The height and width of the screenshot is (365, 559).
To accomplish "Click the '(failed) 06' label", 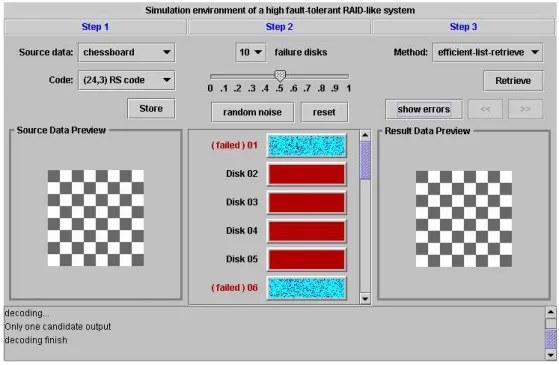I will [x=234, y=288].
